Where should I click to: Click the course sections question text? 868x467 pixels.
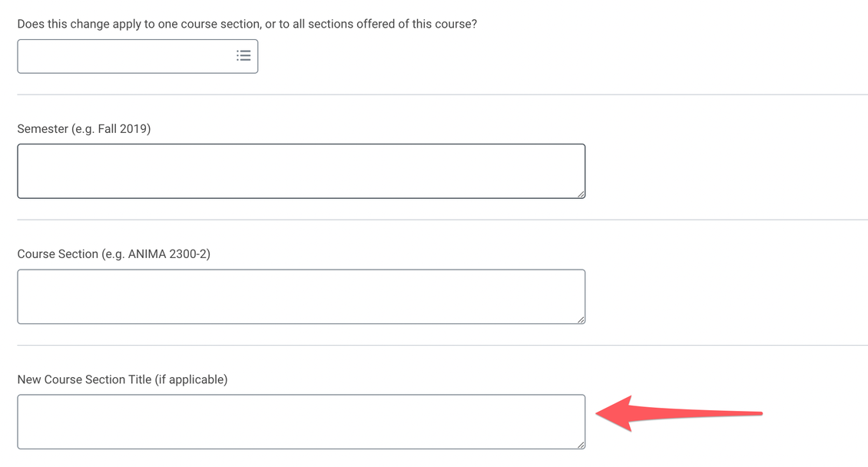(x=247, y=23)
